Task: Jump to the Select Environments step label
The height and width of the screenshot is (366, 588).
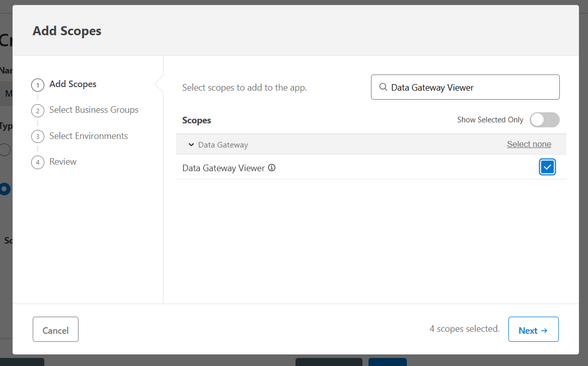Action: click(x=89, y=136)
